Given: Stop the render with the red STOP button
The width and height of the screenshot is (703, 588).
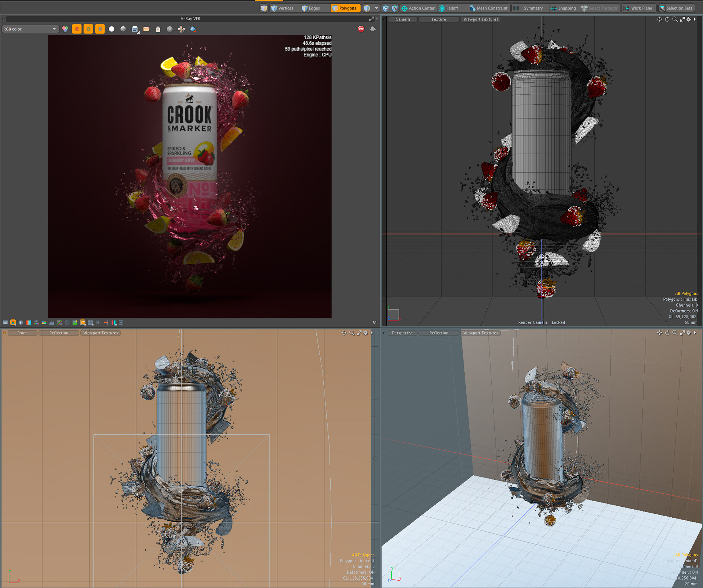Looking at the screenshot, I should (x=361, y=29).
